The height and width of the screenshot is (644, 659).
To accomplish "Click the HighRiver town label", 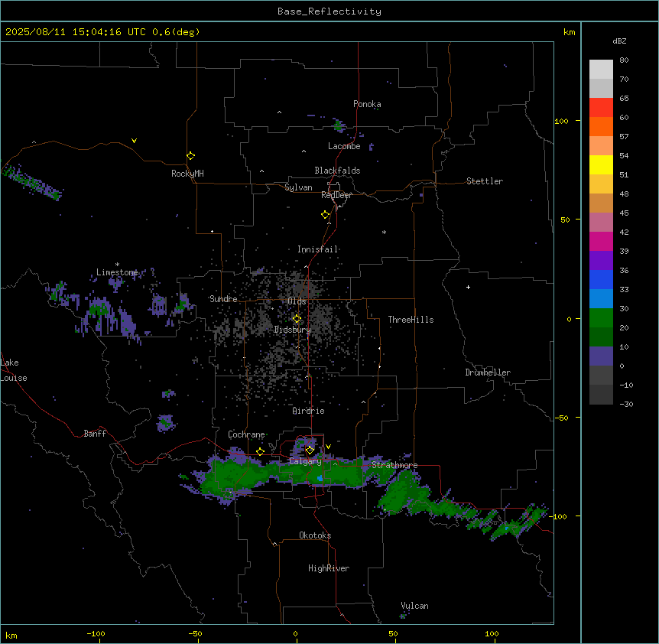I will 329,568.
